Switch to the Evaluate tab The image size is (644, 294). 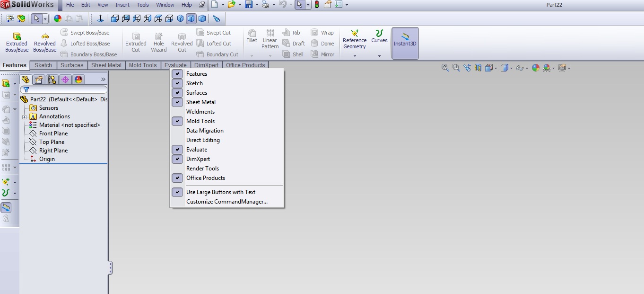coord(175,65)
